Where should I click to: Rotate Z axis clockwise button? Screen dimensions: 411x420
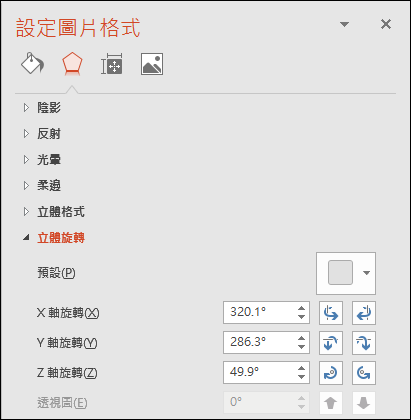pyautogui.click(x=331, y=373)
